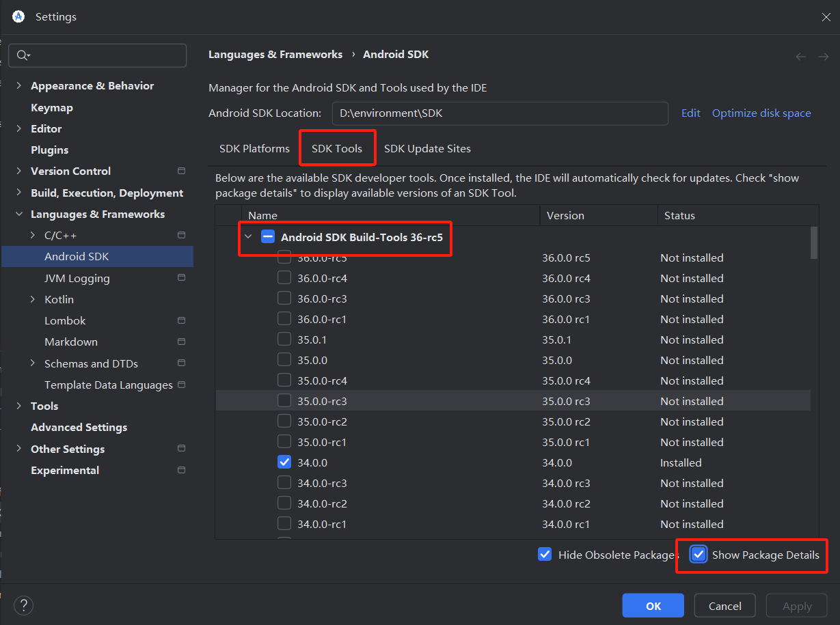Click Optimize disk space link
This screenshot has height=625, width=840.
[761, 113]
